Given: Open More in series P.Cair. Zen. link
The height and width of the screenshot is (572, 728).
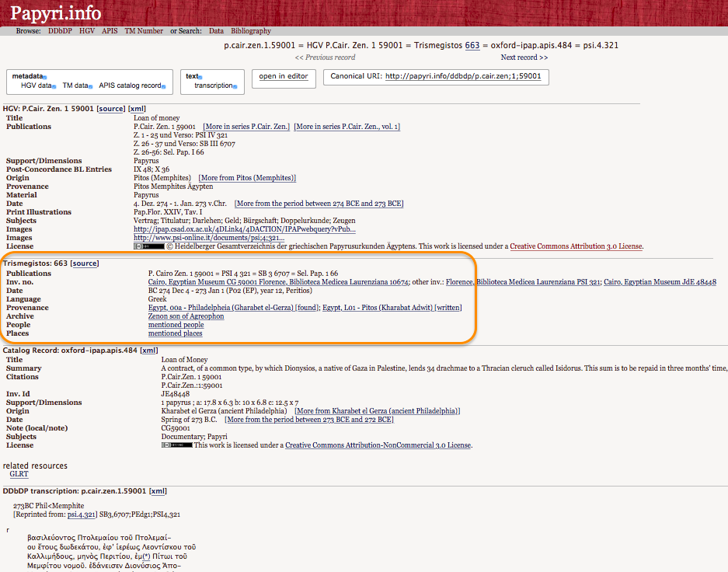Looking at the screenshot, I should 246,127.
